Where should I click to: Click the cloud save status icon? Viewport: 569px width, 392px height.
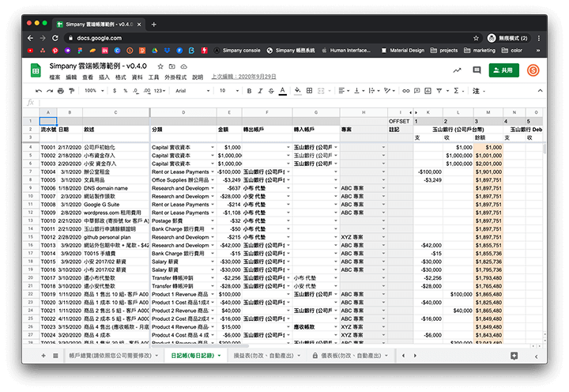183,66
